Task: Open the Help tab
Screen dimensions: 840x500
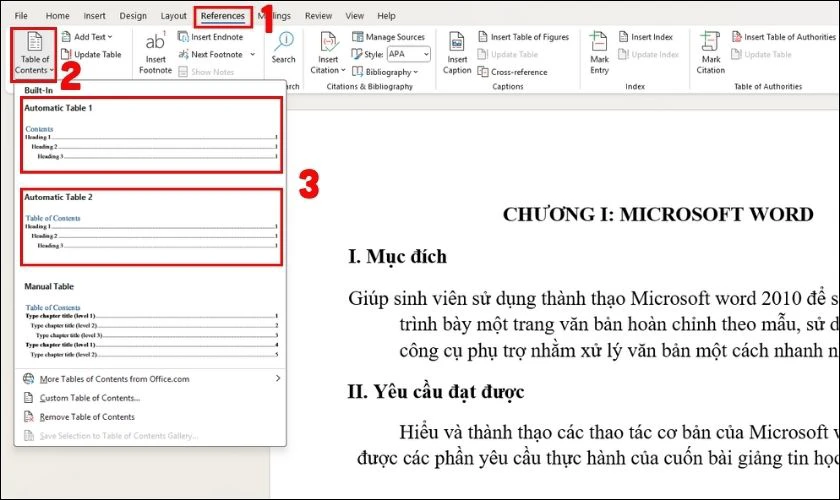Action: tap(386, 16)
